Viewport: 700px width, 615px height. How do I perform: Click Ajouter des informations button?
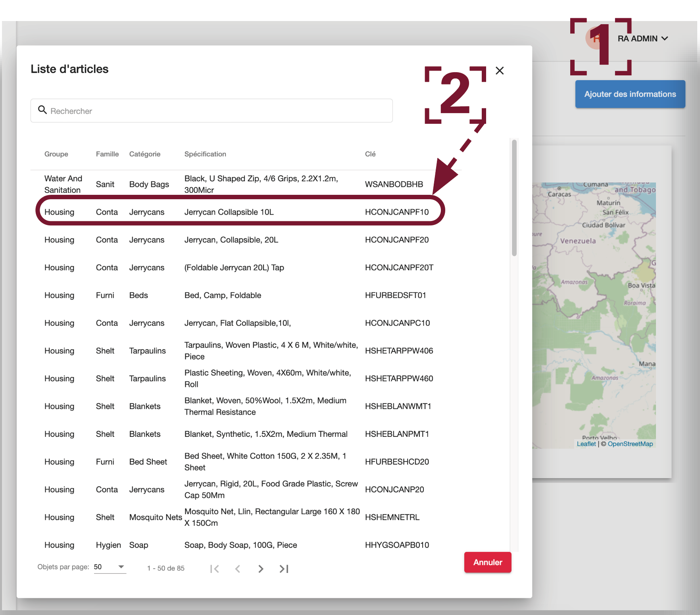(630, 94)
